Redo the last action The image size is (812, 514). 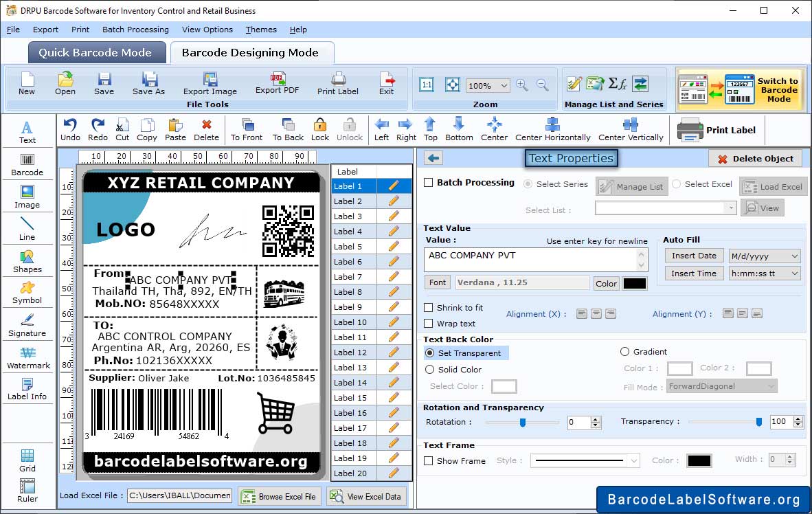(x=98, y=130)
